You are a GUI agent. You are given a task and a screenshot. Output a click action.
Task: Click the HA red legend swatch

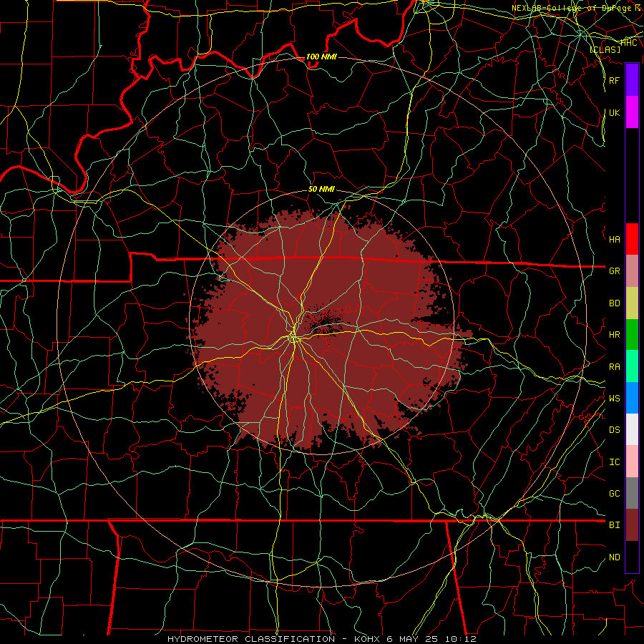pyautogui.click(x=632, y=239)
